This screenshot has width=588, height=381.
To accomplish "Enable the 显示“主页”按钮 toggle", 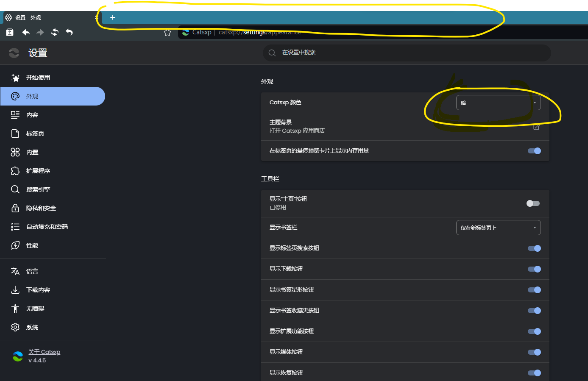I will (x=533, y=203).
